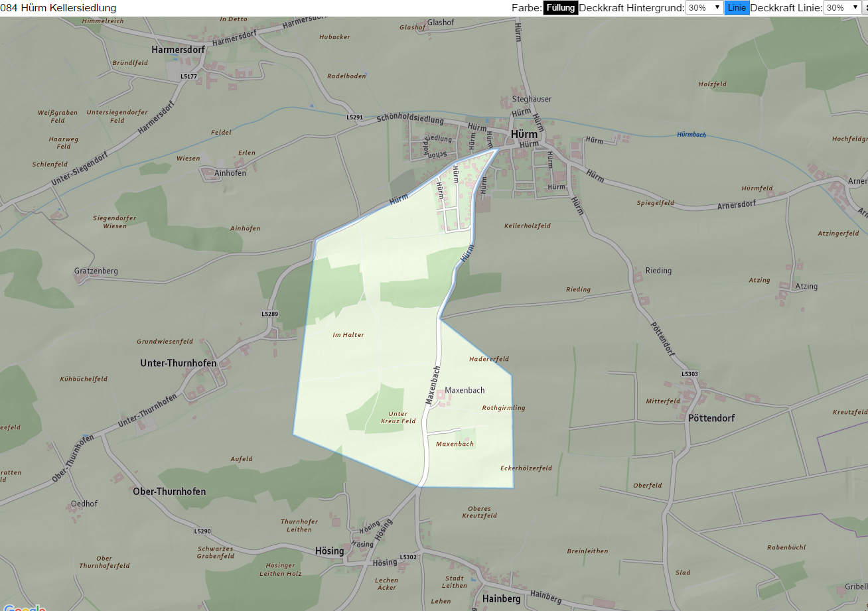Click the partially visible control after Deckkraft Linie
Screen dimensions: 868x611
click(865, 8)
